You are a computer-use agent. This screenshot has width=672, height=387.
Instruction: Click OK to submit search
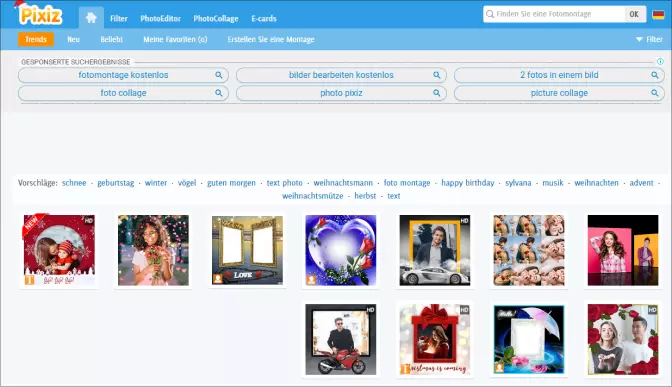[x=634, y=14]
